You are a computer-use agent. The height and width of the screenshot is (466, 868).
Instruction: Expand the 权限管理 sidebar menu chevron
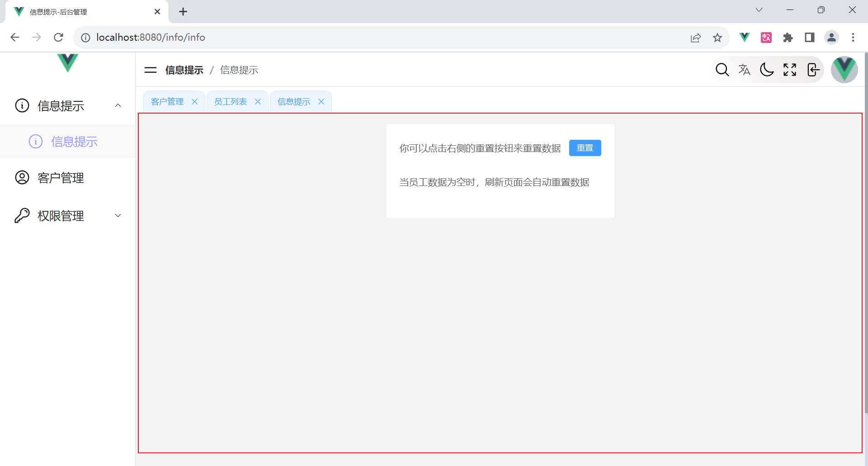click(118, 216)
